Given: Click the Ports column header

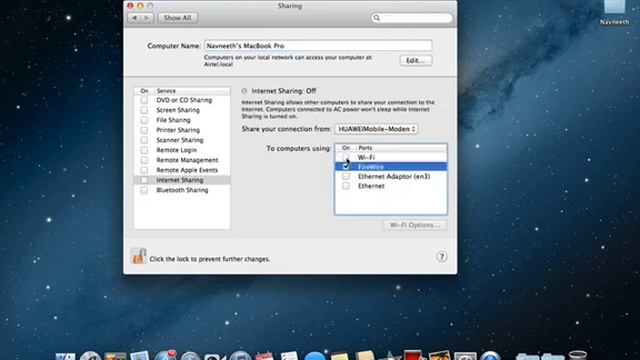Looking at the screenshot, I should (x=401, y=148).
